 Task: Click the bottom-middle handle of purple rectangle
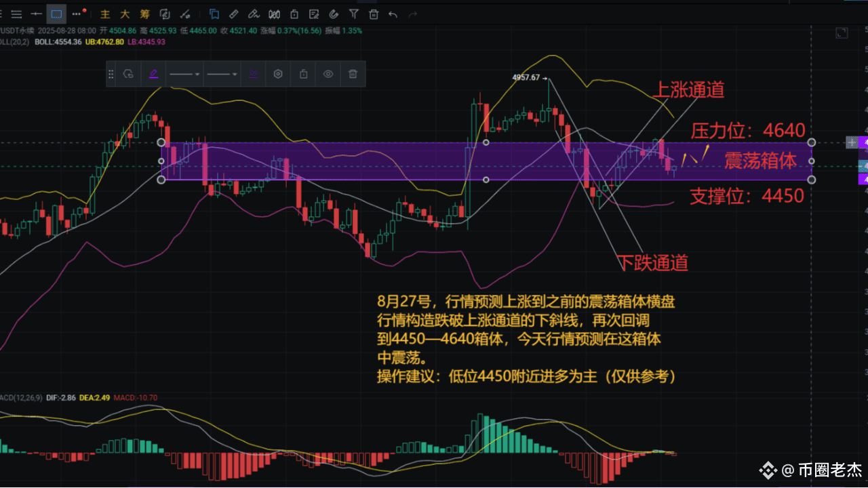[486, 180]
